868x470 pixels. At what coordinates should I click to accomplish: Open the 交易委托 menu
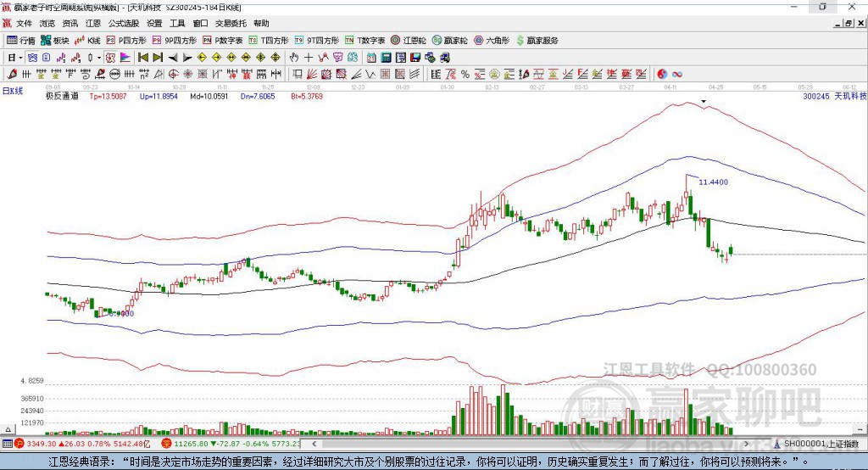coord(231,23)
